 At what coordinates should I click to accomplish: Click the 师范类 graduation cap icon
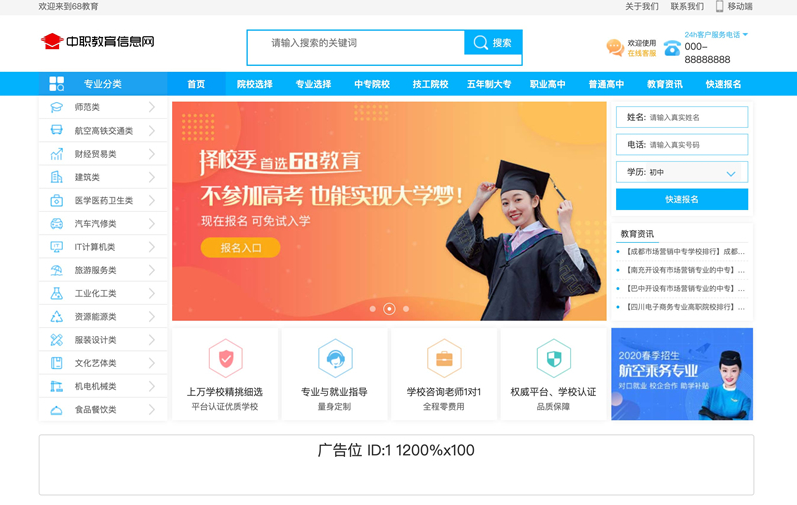(56, 107)
